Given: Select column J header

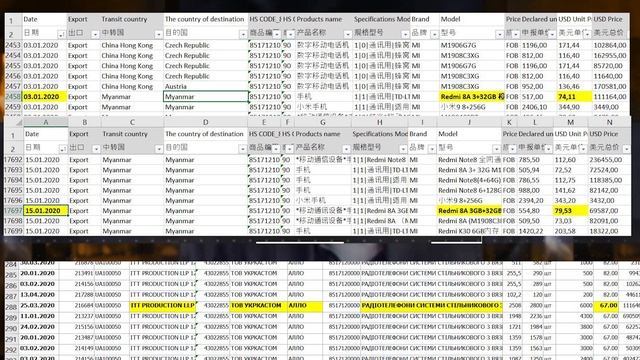Looking at the screenshot, I should [469, 122].
